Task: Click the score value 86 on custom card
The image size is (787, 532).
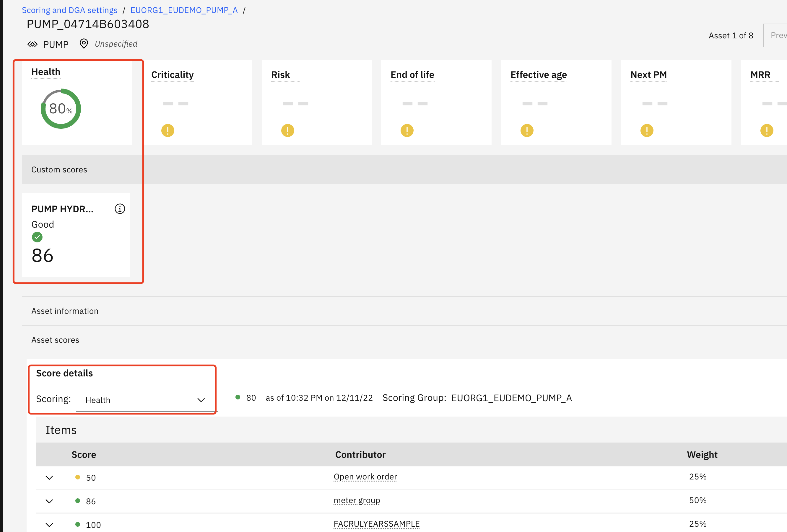Action: click(42, 255)
